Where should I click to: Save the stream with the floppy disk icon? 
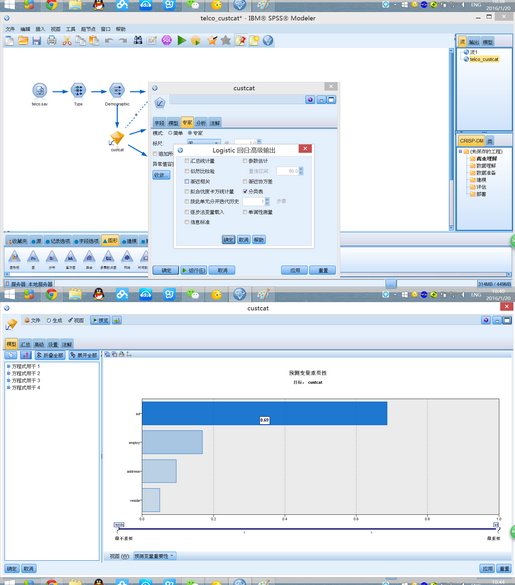coord(37,41)
